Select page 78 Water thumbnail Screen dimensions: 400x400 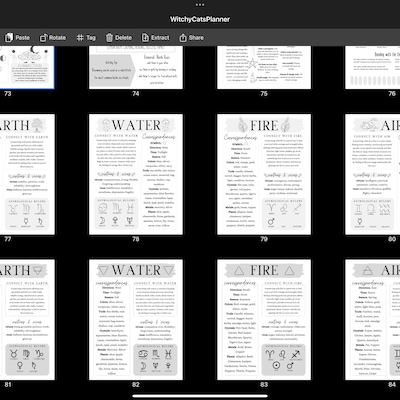(136, 174)
